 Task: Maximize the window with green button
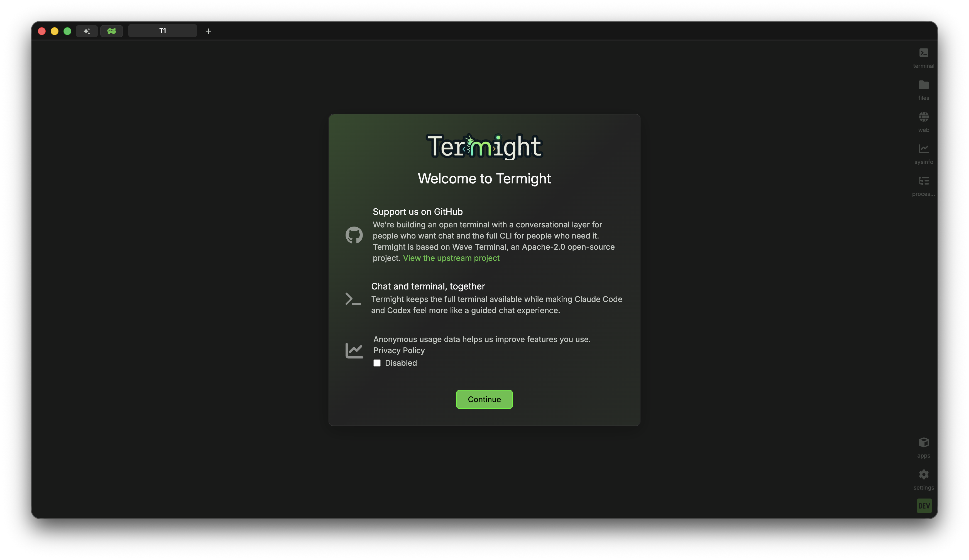pos(67,31)
